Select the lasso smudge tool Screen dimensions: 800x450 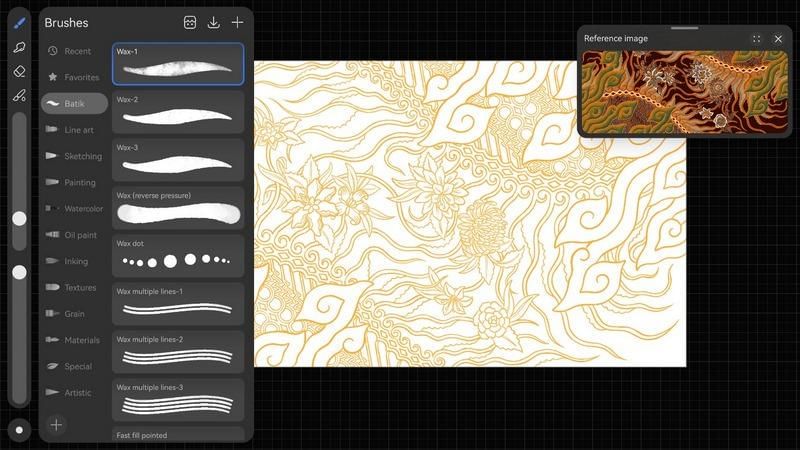(19, 47)
